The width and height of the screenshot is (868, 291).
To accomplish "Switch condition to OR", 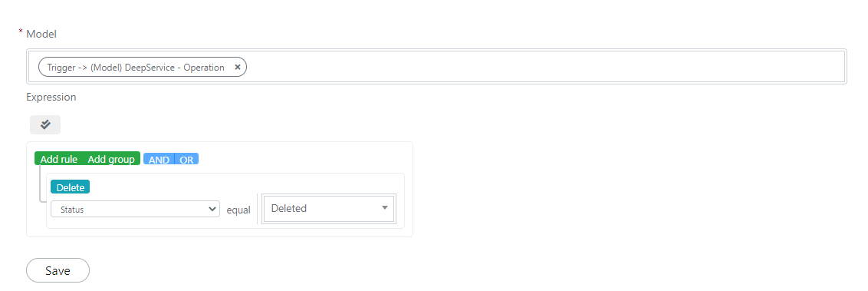I will (x=186, y=159).
